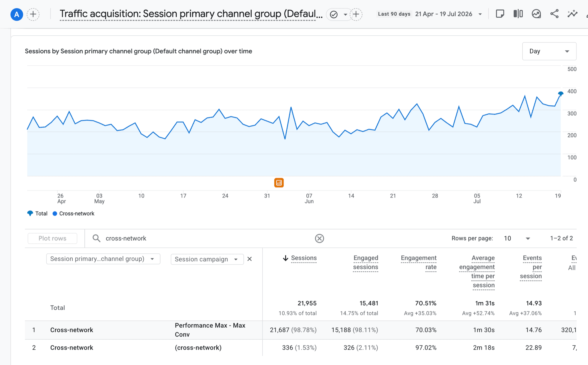Viewport: 588px width, 365px height.
Task: Click row 1 Cross-network channel cell
Action: [72, 330]
